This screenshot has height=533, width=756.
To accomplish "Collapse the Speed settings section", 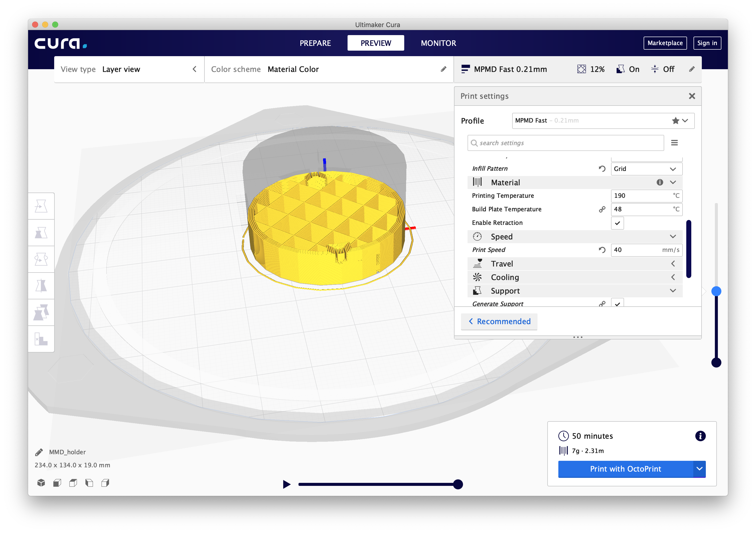I will click(x=673, y=237).
